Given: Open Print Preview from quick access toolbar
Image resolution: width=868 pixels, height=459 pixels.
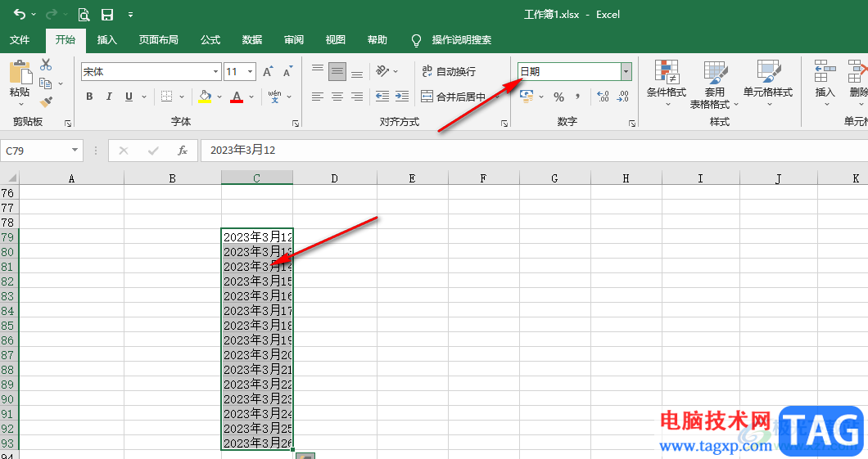Looking at the screenshot, I should [x=84, y=15].
